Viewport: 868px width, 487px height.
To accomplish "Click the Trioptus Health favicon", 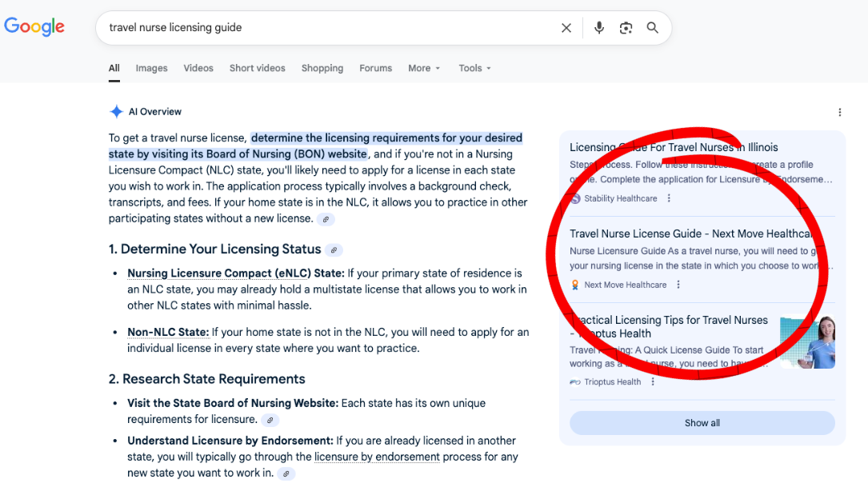I will [x=575, y=382].
